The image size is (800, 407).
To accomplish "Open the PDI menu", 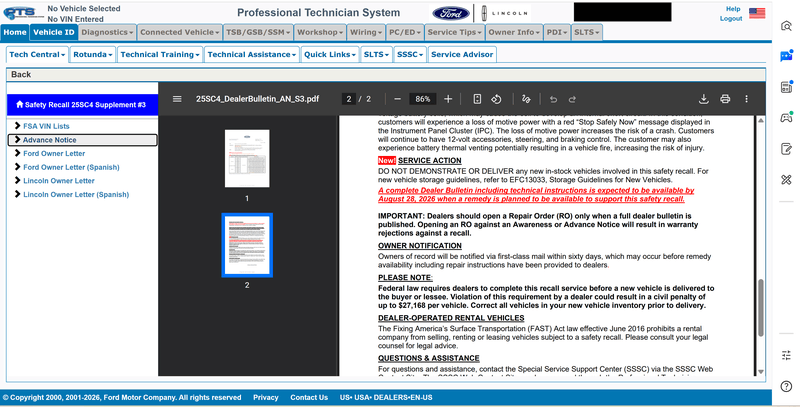I will tap(557, 32).
